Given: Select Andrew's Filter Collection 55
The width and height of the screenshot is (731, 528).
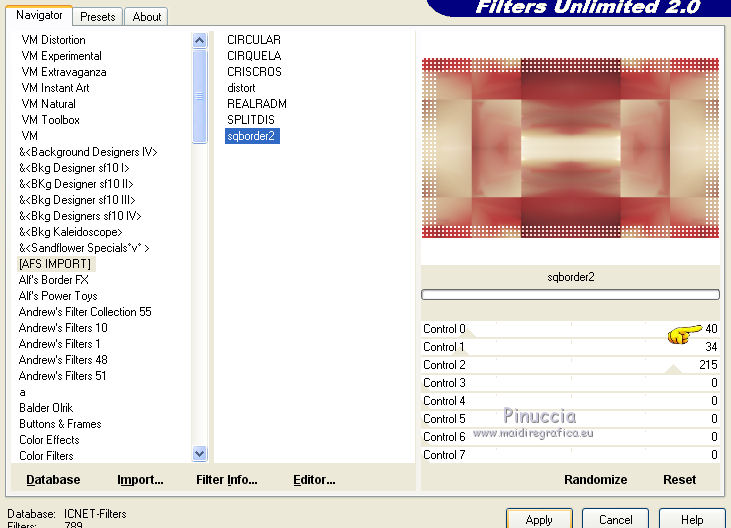Looking at the screenshot, I should click(85, 312).
